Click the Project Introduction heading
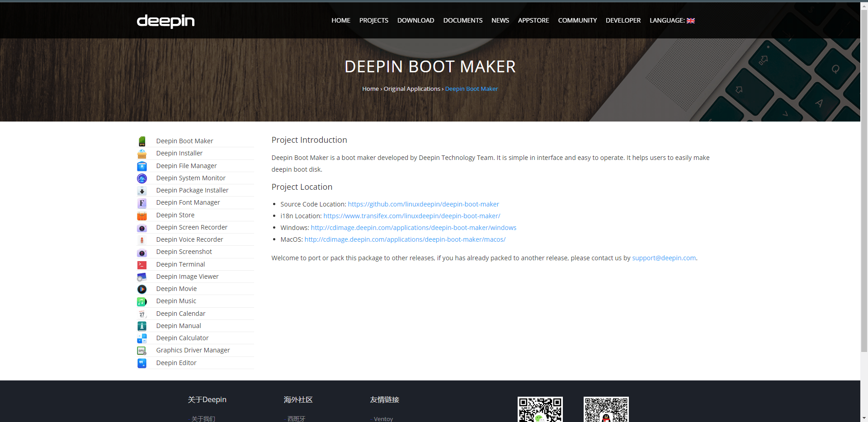This screenshot has width=868, height=422. tap(309, 140)
